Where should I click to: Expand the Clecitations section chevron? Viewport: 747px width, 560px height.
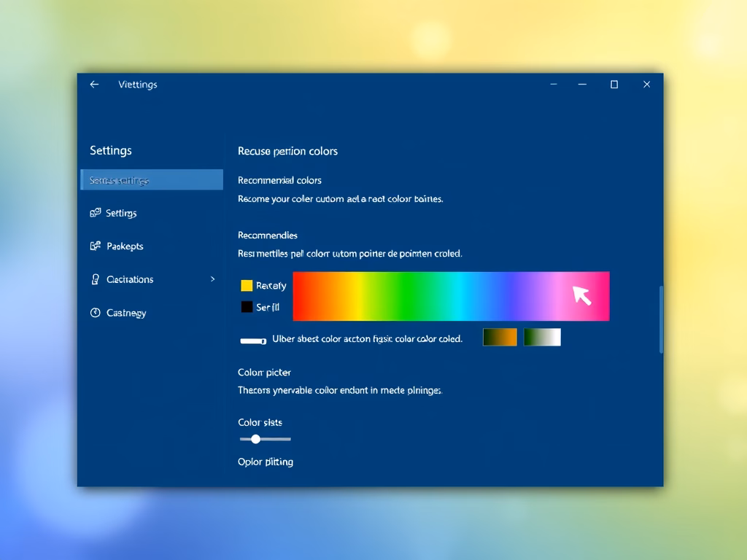coord(212,279)
